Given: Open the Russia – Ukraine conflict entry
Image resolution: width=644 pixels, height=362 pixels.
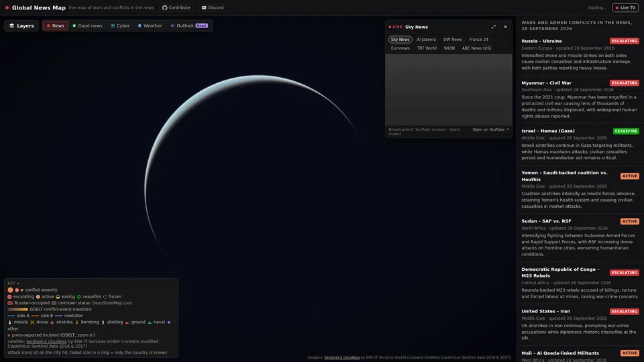Looking at the screenshot, I should (x=580, y=54).
